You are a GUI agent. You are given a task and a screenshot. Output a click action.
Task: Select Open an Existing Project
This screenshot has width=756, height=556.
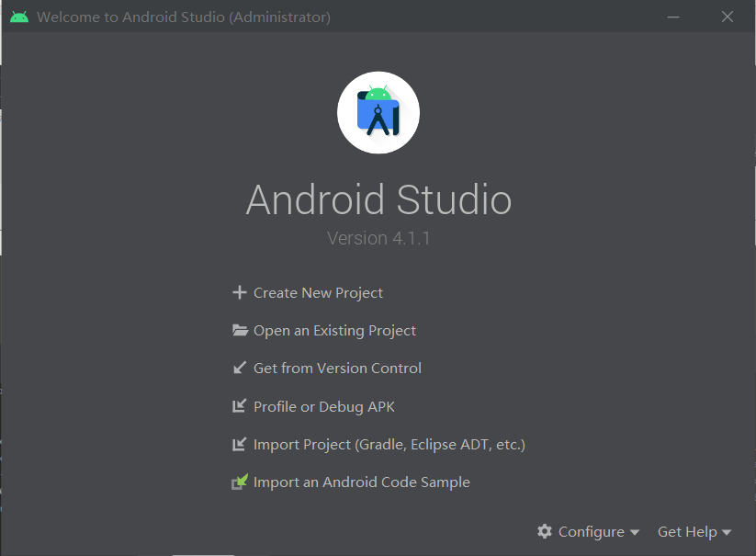[334, 330]
